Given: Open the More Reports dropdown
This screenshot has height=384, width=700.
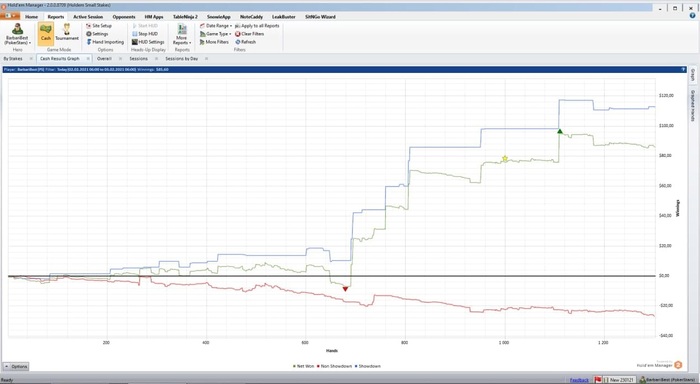Looking at the screenshot, I should point(182,34).
